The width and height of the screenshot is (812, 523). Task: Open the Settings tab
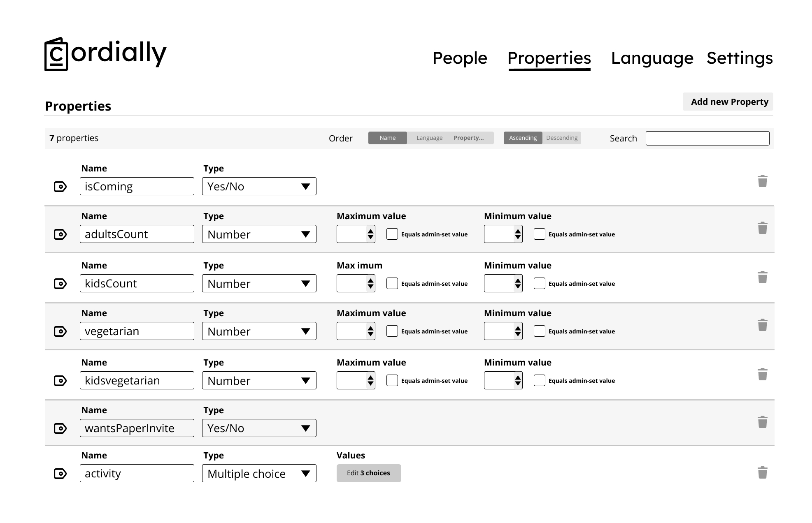tap(740, 58)
